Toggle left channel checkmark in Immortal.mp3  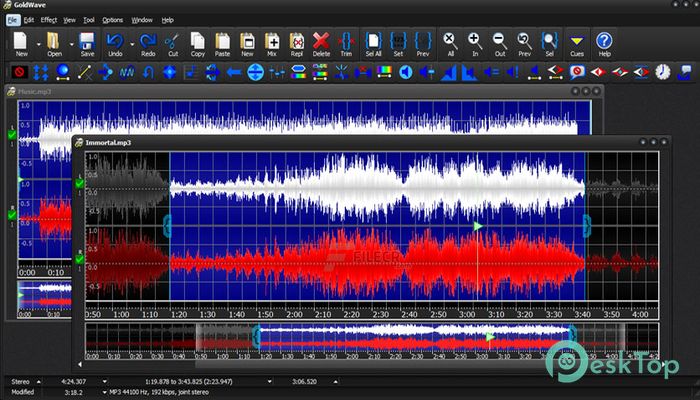coord(79,183)
